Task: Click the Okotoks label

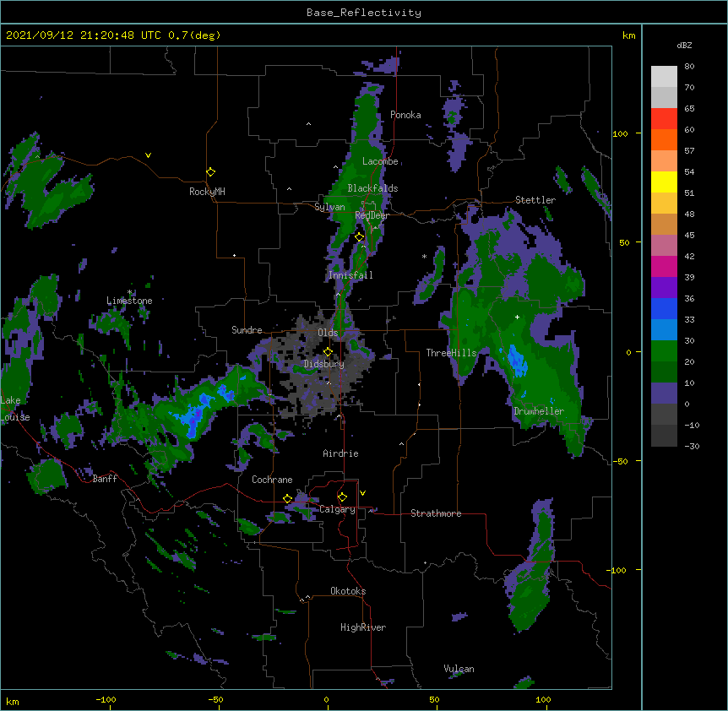Action: [x=348, y=591]
